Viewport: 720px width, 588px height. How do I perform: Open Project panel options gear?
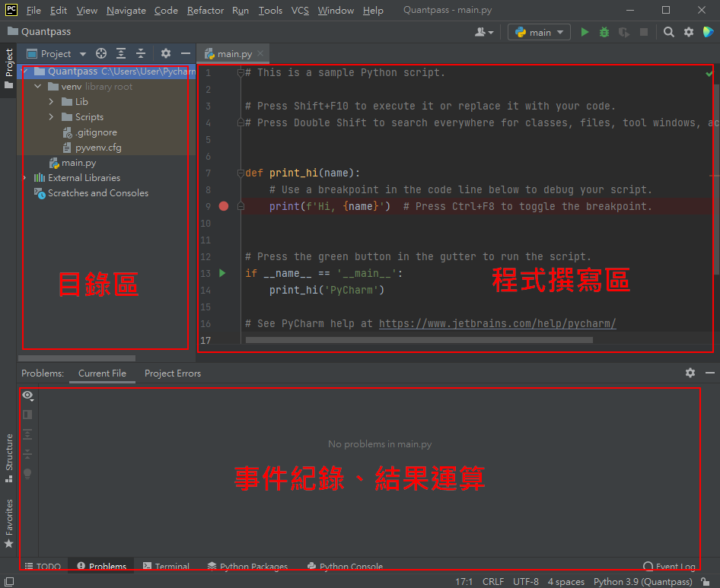166,54
